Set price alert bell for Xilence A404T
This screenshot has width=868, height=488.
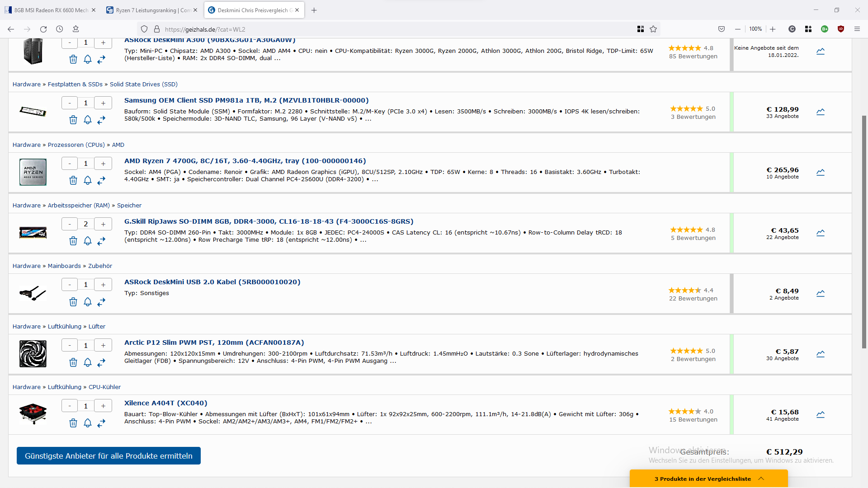tap(88, 422)
